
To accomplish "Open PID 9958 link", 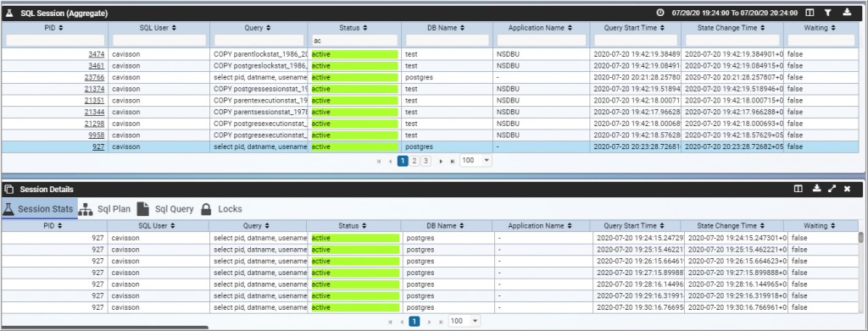I will [x=97, y=135].
